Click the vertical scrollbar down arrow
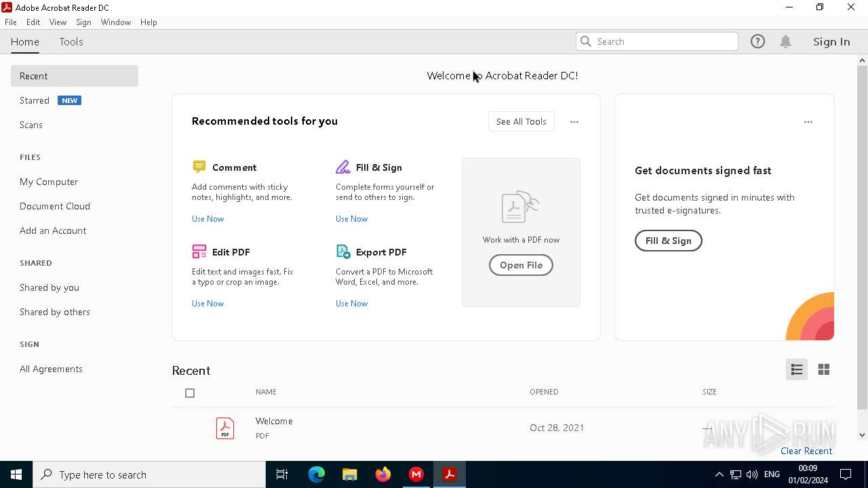Viewport: 868px width, 488px height. (862, 435)
